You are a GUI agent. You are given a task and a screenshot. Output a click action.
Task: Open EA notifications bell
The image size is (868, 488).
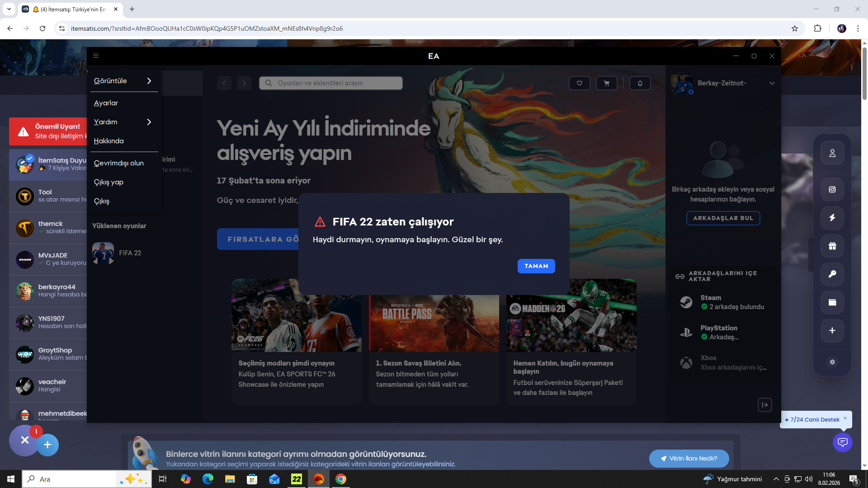click(x=640, y=83)
